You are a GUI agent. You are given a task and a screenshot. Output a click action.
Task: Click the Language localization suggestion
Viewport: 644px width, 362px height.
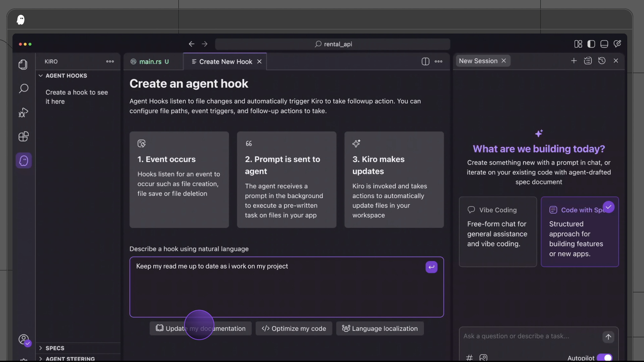pos(380,328)
